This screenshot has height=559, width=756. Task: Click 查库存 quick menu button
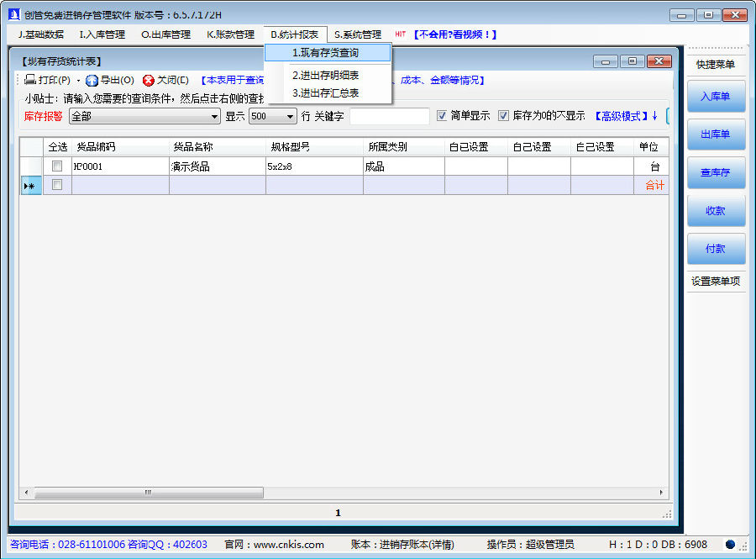pos(716,172)
